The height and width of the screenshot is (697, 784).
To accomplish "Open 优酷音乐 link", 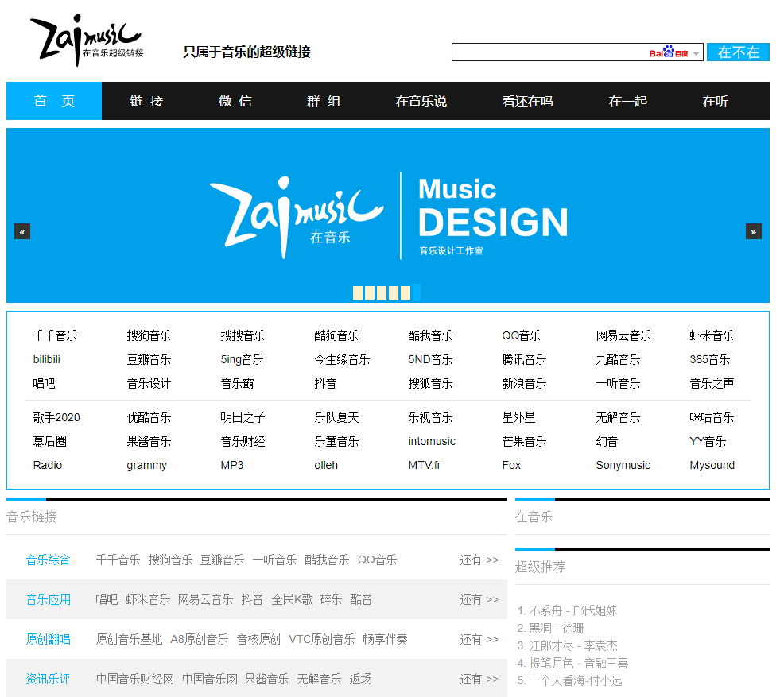I will [x=149, y=418].
